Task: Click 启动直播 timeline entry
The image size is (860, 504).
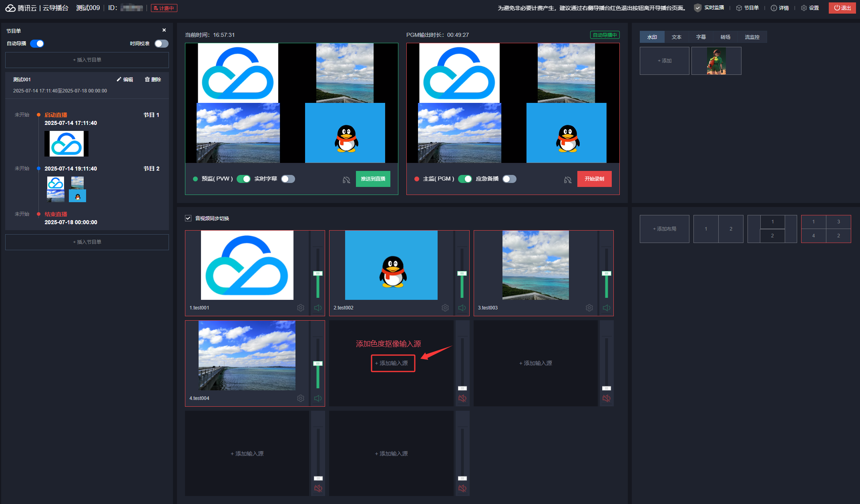Action: click(x=56, y=115)
